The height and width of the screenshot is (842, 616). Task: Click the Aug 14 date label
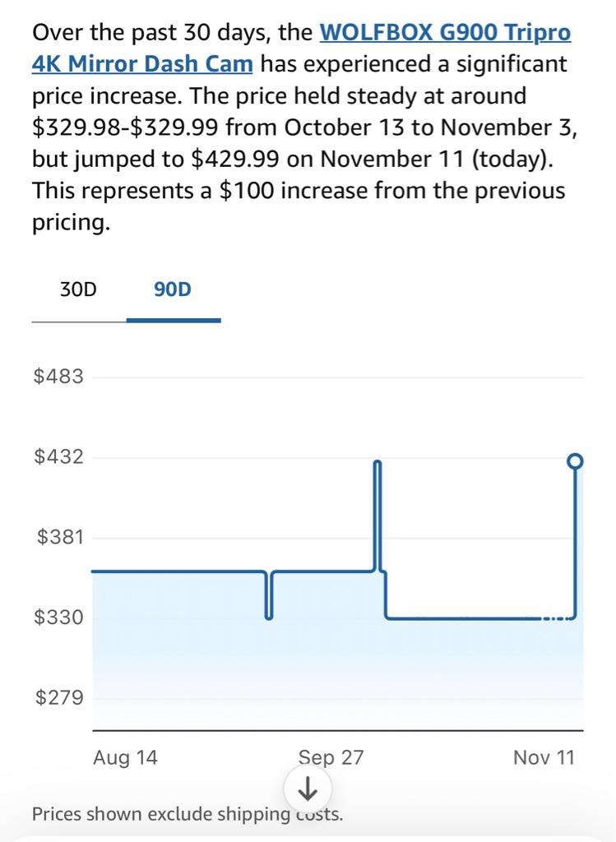[125, 757]
